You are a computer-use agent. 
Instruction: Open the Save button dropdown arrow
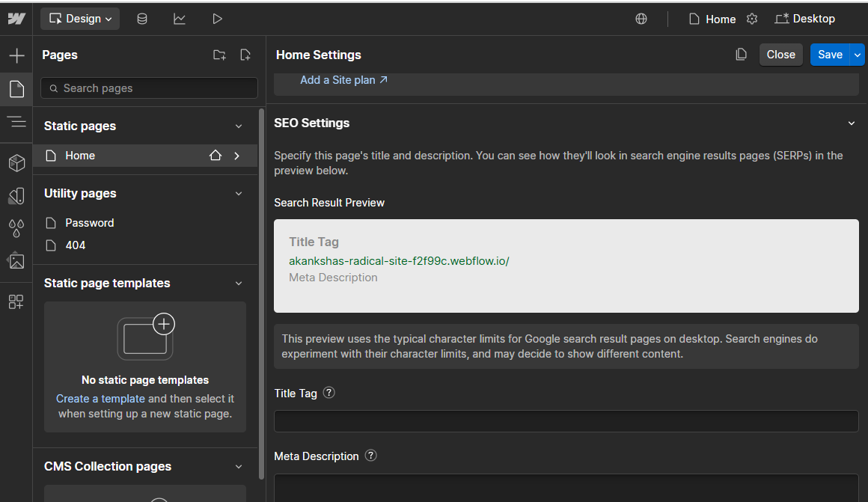point(858,55)
